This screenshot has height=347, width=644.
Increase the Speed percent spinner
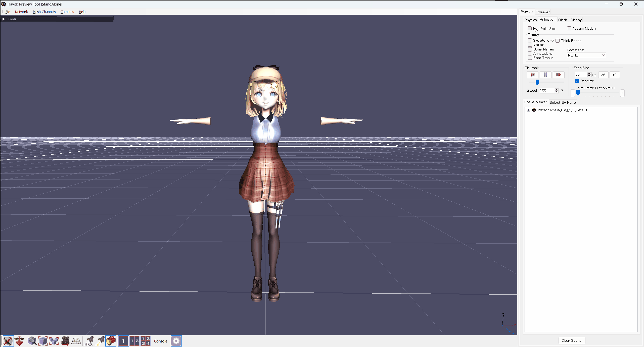pos(557,89)
